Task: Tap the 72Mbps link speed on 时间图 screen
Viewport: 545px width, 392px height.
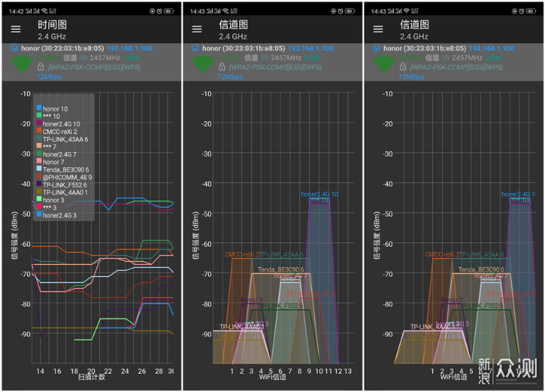Action: [x=48, y=76]
